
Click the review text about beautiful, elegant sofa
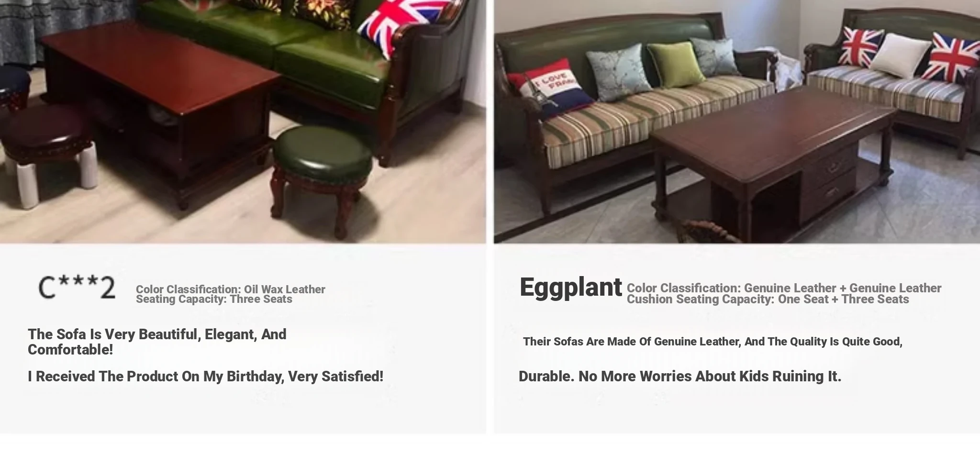point(157,342)
